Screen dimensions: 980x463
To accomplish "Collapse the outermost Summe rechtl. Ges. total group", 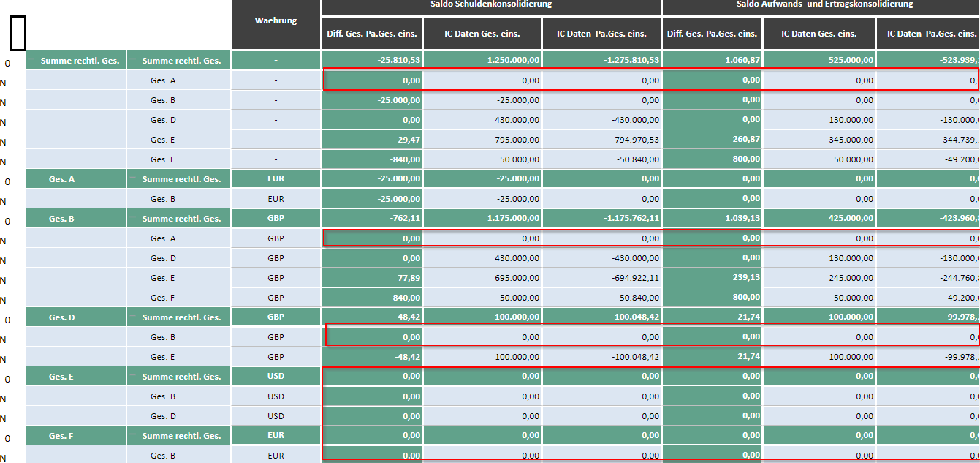I will [x=32, y=61].
